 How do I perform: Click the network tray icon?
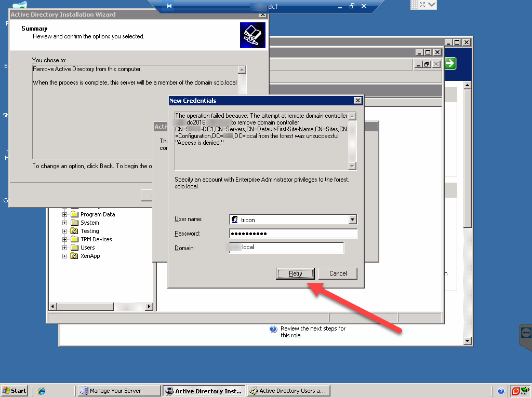pos(525,391)
